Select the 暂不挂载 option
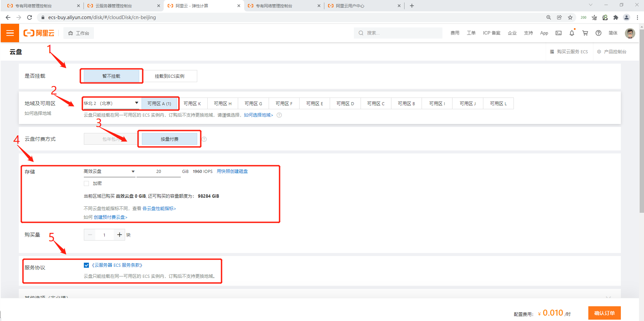 pos(111,76)
